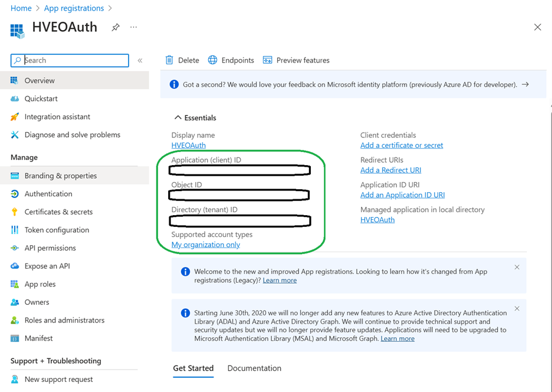Click the Delete button label
Image resolution: width=552 pixels, height=392 pixels.
(x=188, y=60)
